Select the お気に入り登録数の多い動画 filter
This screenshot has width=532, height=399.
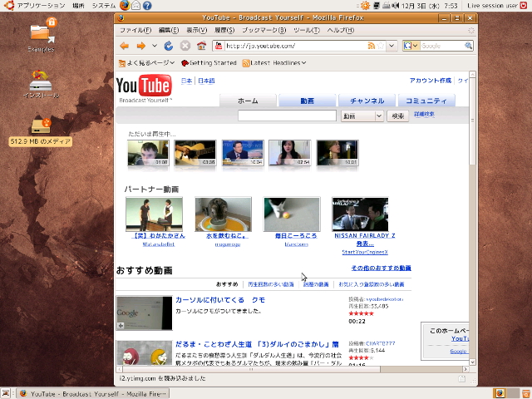(372, 284)
